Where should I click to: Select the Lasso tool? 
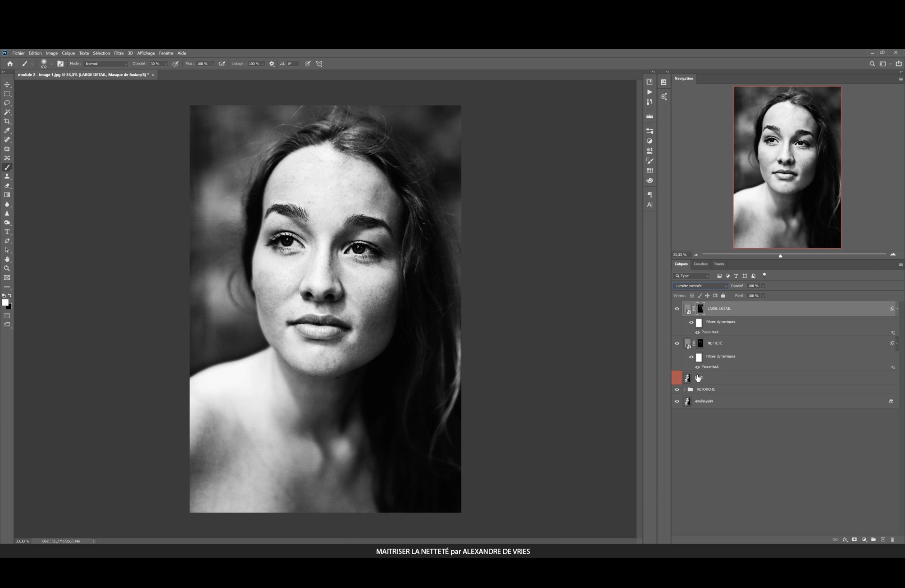click(7, 103)
